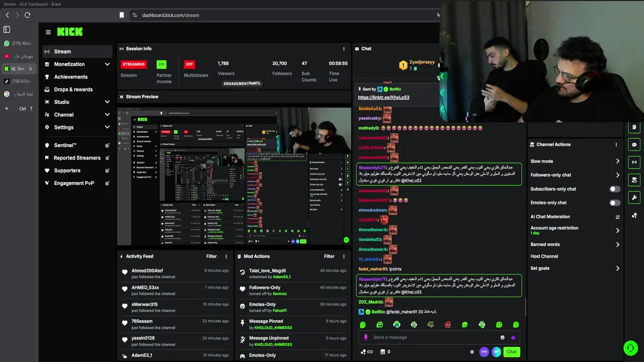Click the Stream Preview video thumbnail

(x=234, y=176)
